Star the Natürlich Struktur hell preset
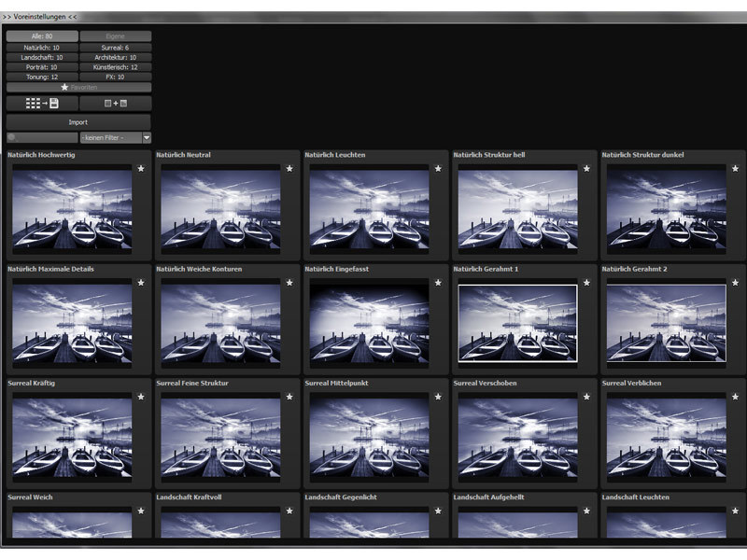 point(587,169)
